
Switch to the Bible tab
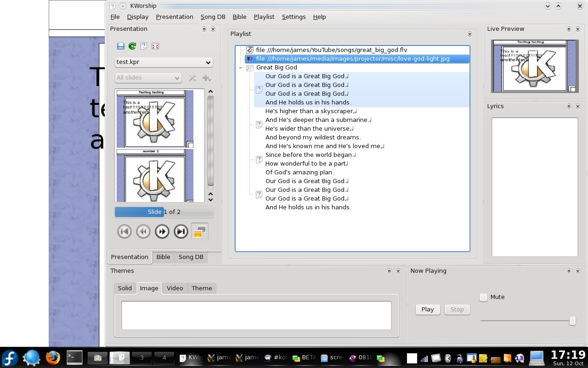pyautogui.click(x=163, y=257)
